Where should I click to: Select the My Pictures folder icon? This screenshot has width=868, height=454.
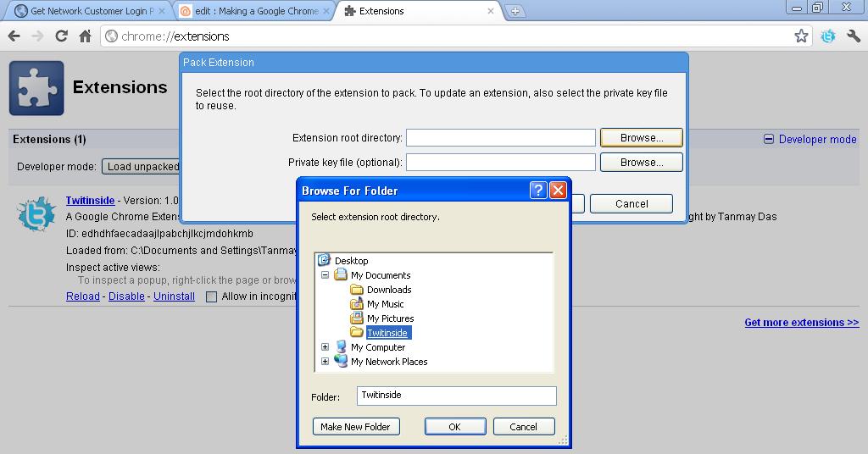pyautogui.click(x=357, y=318)
